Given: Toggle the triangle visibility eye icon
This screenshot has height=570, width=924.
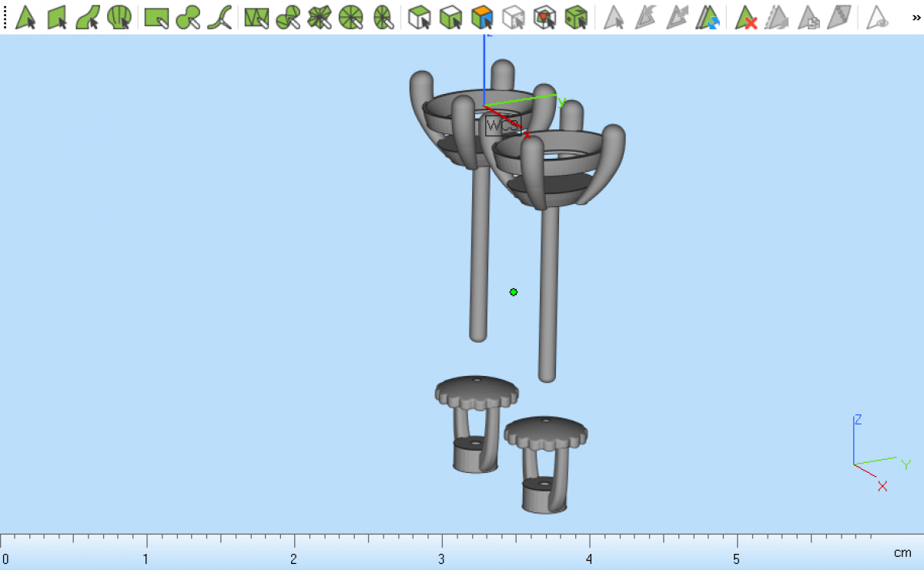Looking at the screenshot, I should 877,17.
